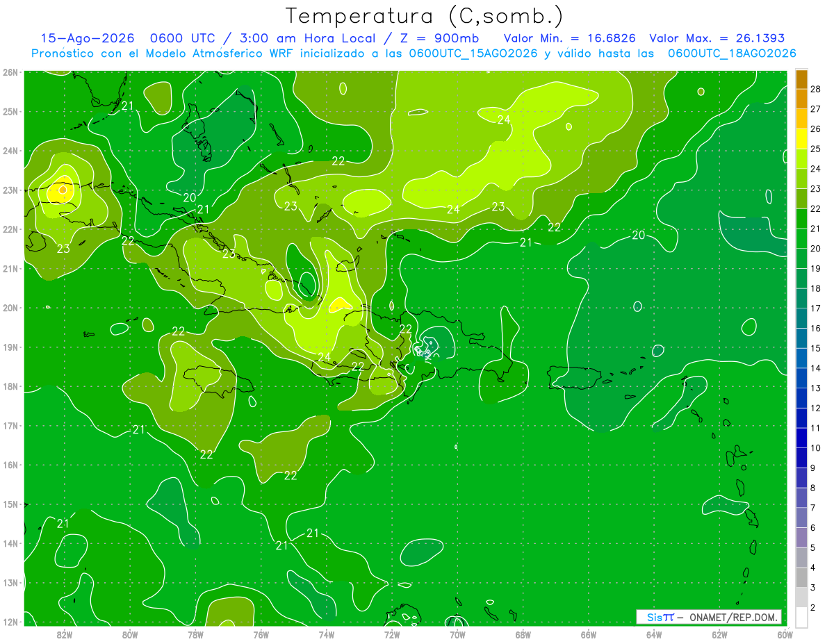Image resolution: width=834 pixels, height=644 pixels.
Task: Click the '10' label on color scale
Action: pos(816,448)
